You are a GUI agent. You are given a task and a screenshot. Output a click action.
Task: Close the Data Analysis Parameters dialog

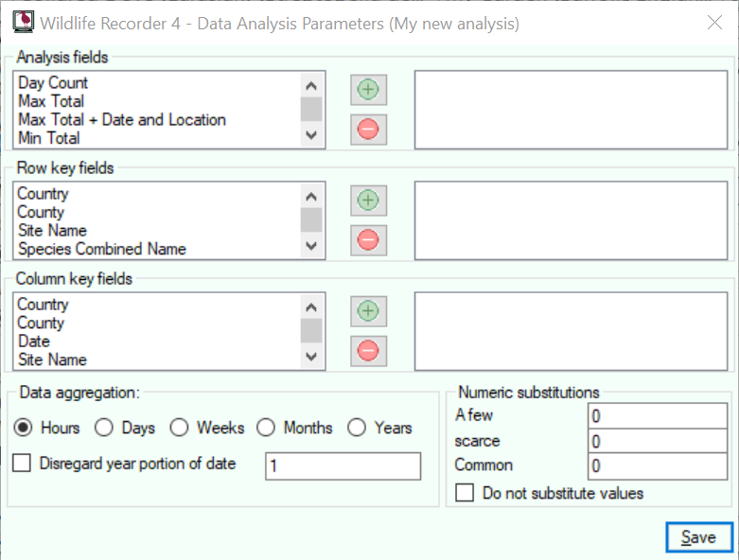point(715,22)
